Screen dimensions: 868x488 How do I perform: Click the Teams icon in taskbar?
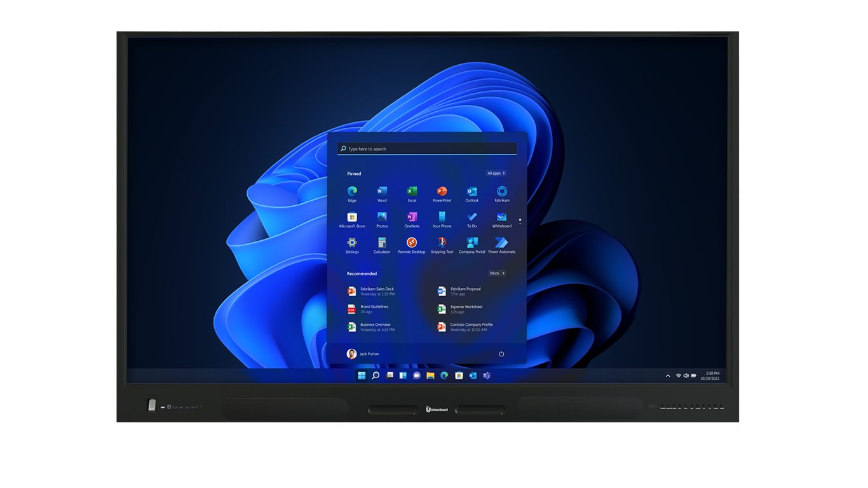[x=487, y=376]
